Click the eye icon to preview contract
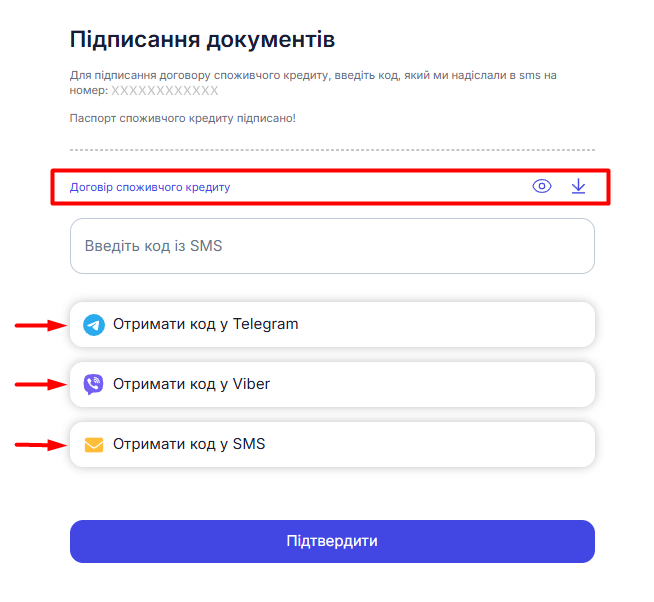The height and width of the screenshot is (602, 654). pos(542,186)
